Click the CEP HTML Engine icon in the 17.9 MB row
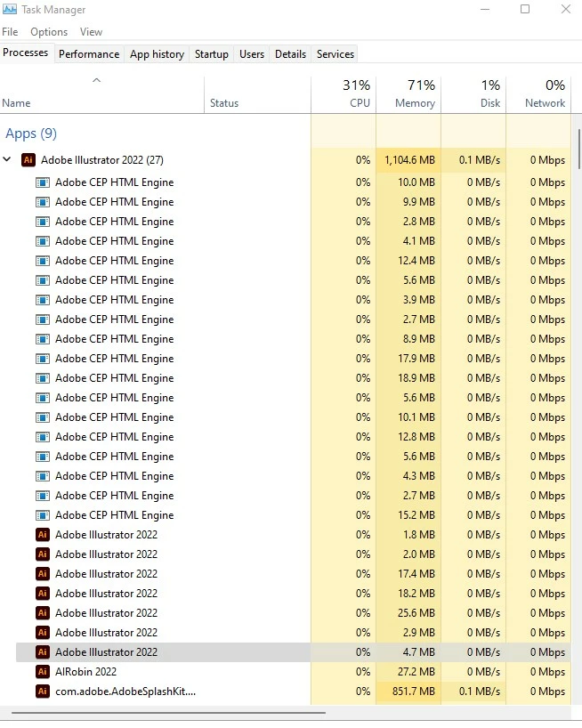 [43, 359]
